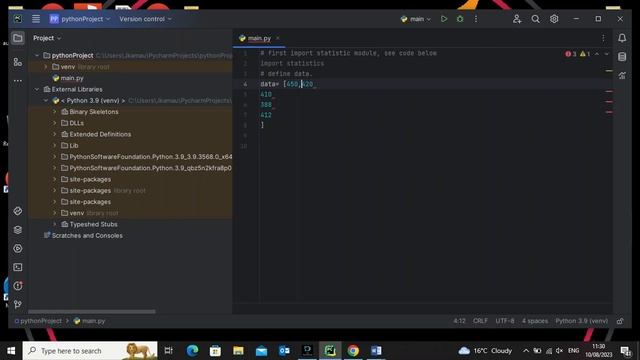
Task: Open Search Everywhere magnifier
Action: click(536, 19)
